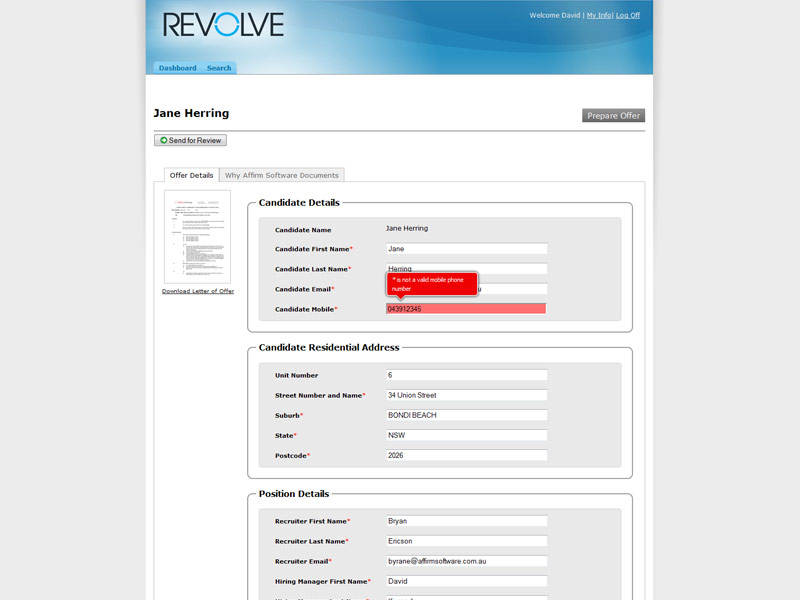Click the invalid Candidate Mobile field
Viewport: 800px width, 600px height.
[x=466, y=309]
